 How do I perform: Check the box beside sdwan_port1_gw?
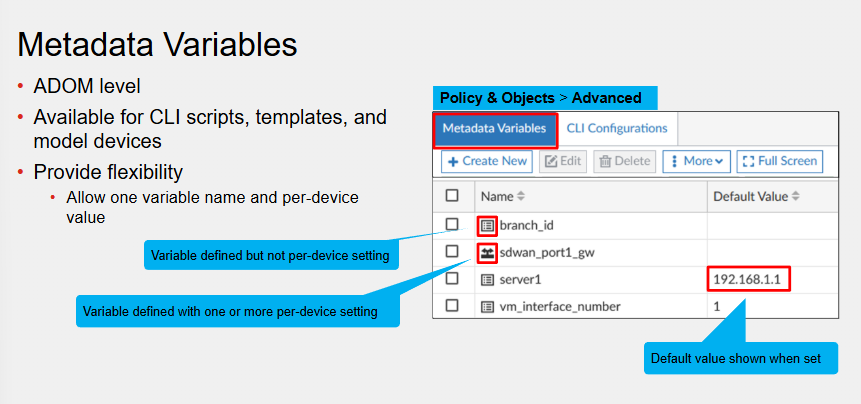pos(452,251)
